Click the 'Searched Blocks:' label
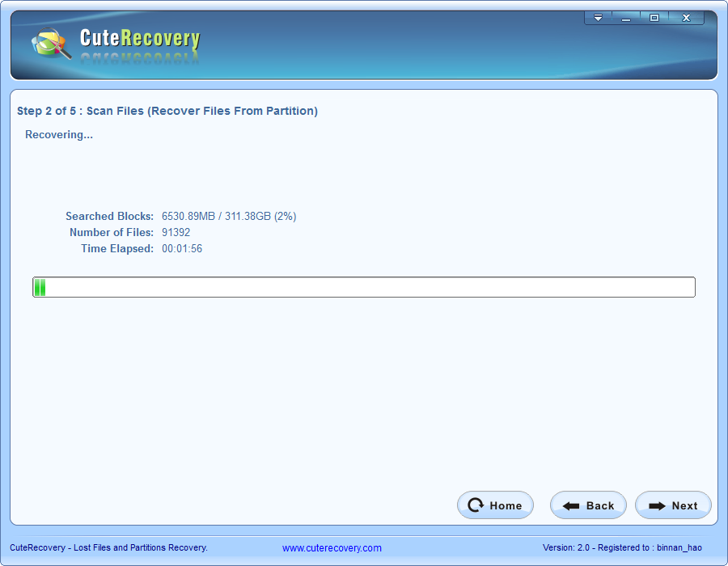 [109, 216]
